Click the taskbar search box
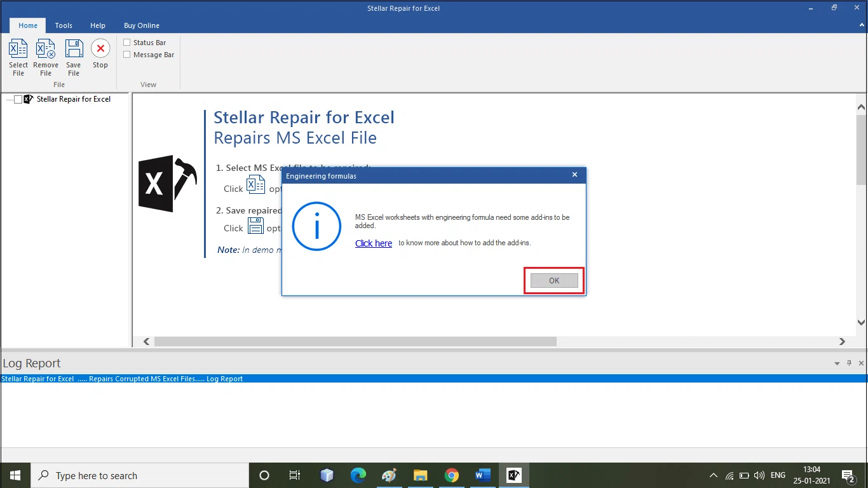Screen dimensions: 868x488 pyautogui.click(x=140, y=475)
